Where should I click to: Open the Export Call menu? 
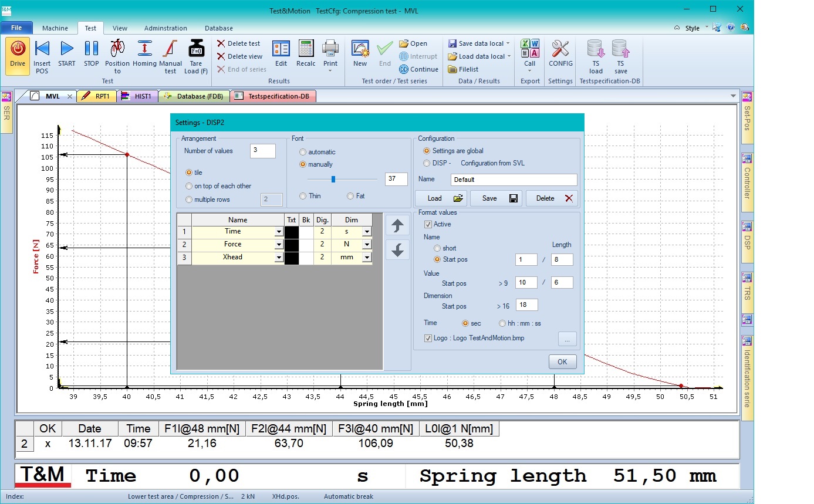click(530, 56)
